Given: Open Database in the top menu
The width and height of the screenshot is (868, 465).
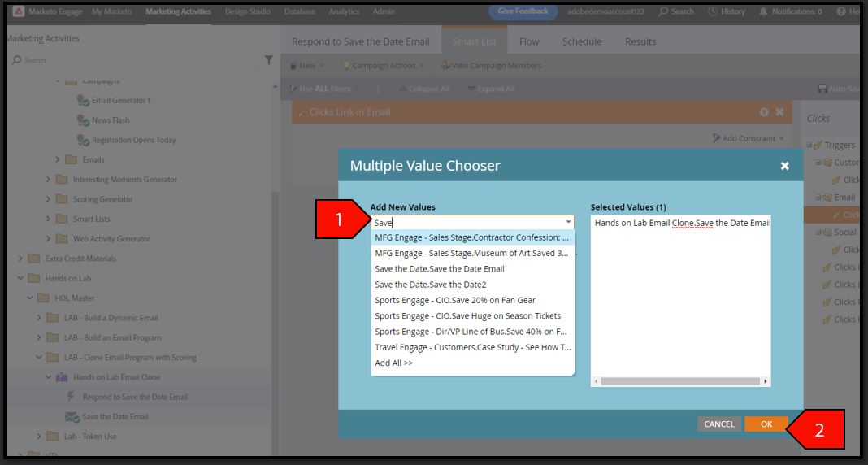Looking at the screenshot, I should point(299,11).
